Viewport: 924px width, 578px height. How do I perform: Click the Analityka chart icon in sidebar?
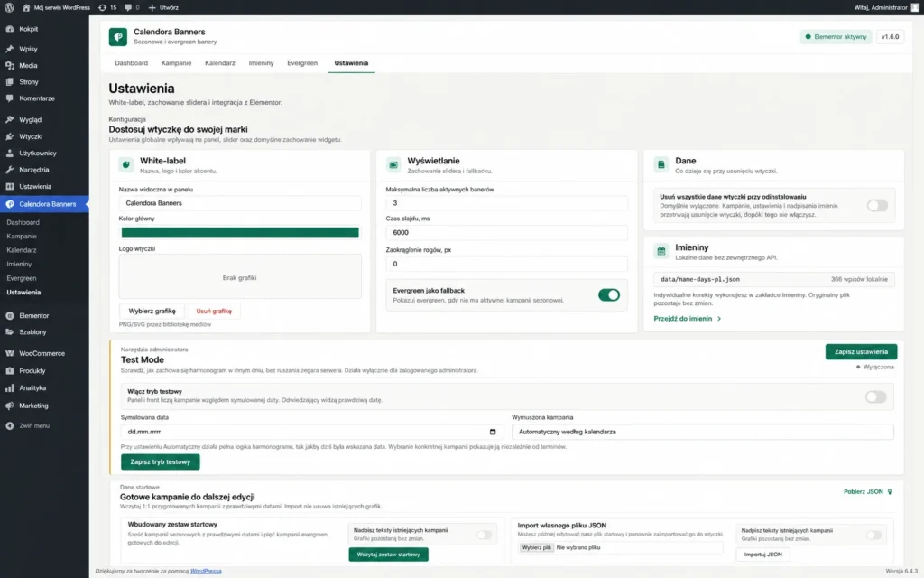pyautogui.click(x=10, y=388)
